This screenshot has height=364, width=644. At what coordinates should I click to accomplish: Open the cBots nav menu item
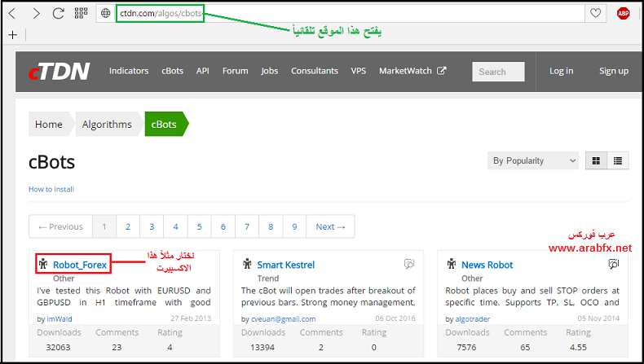[x=173, y=71]
